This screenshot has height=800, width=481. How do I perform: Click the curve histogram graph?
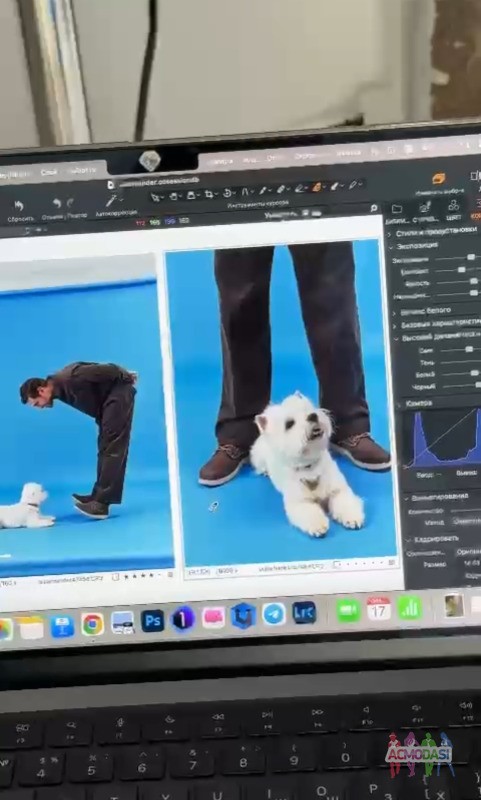pyautogui.click(x=443, y=438)
